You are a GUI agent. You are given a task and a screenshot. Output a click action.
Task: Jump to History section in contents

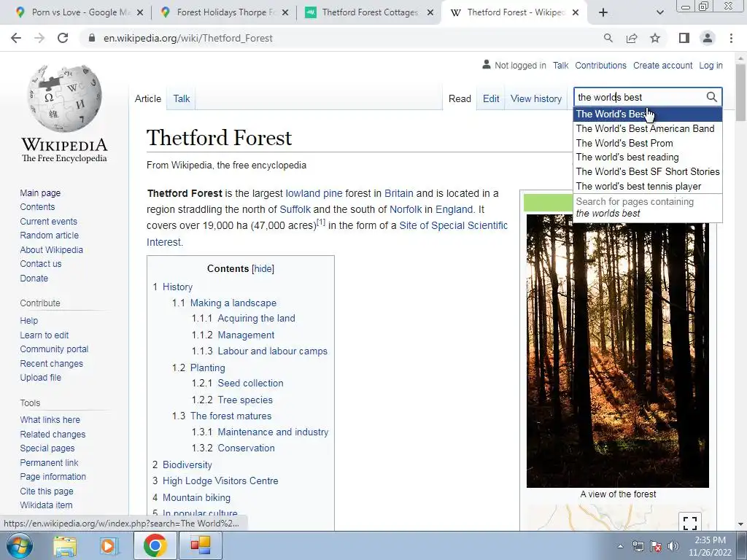177,287
